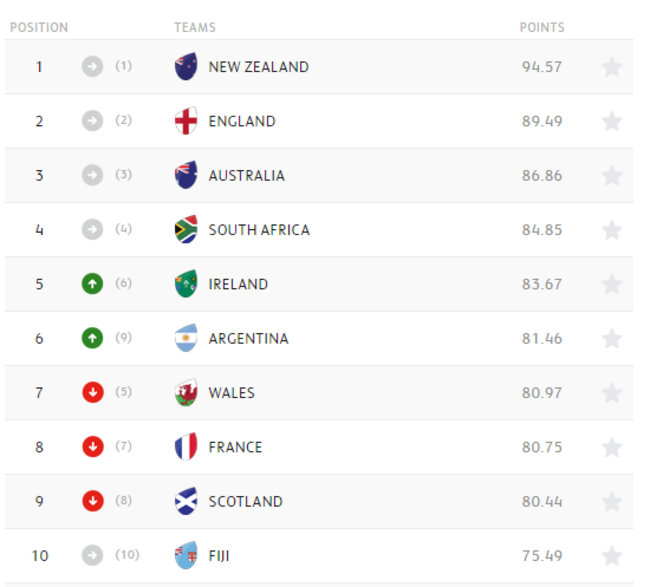
Task: Open the AUSTRALIA team link
Action: (246, 176)
